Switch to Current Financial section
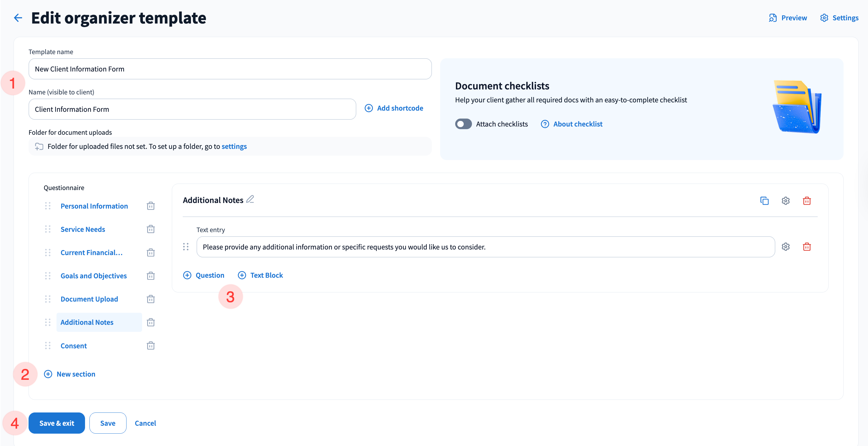 click(x=91, y=253)
